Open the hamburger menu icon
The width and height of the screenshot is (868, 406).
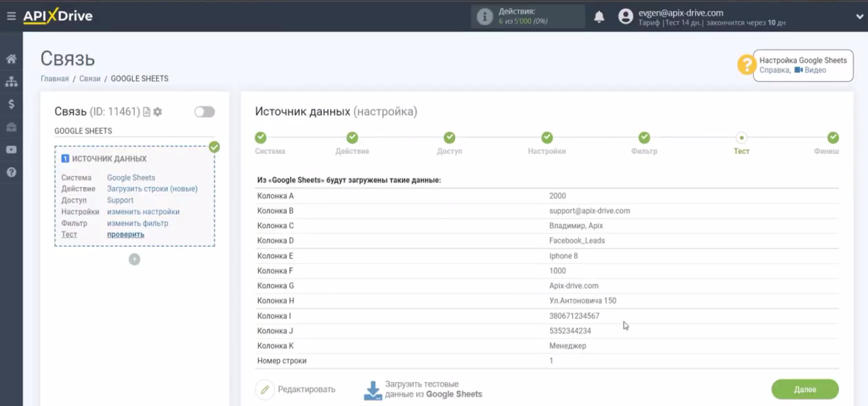(x=11, y=16)
